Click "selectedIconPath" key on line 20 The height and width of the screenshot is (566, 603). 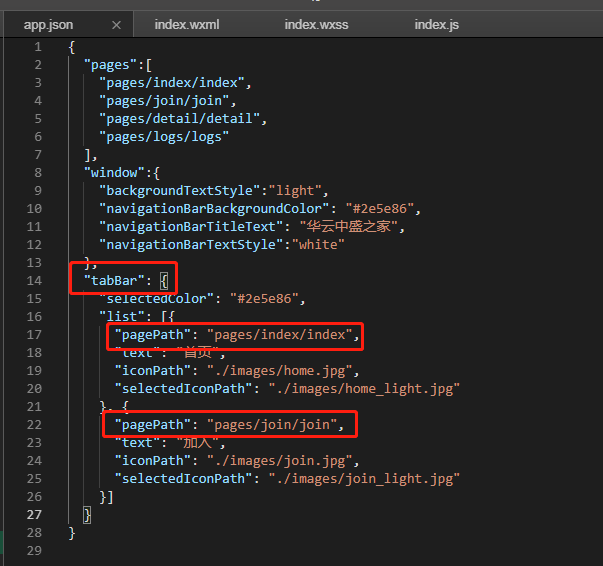point(183,389)
